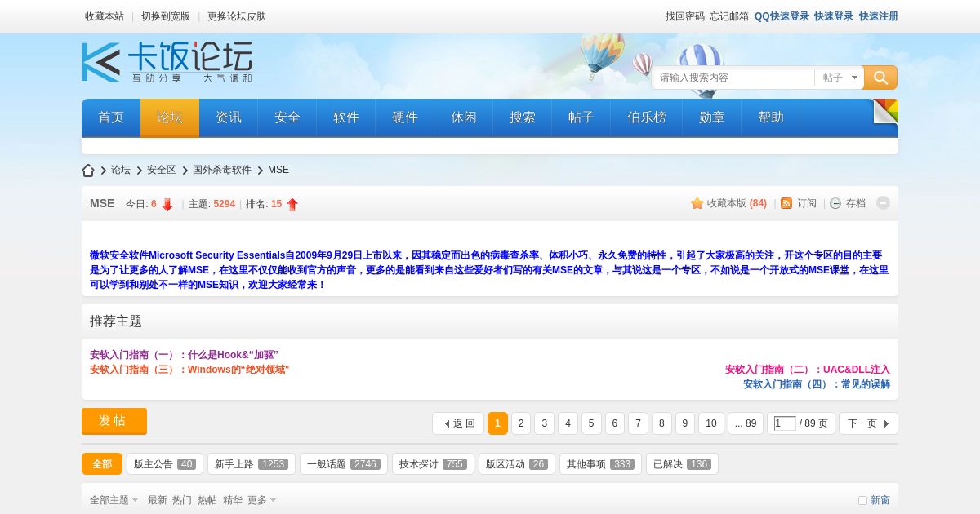
Task: Open the 勋章 nav tab
Action: pos(712,117)
